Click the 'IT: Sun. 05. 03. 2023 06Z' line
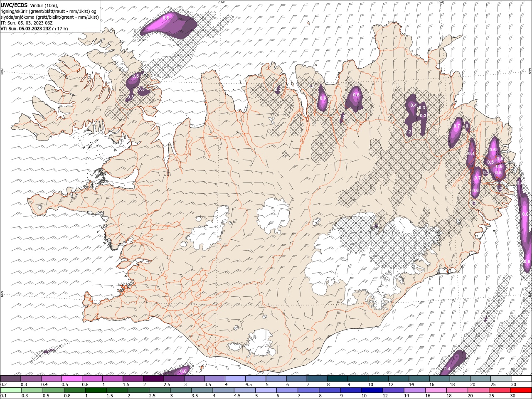Screen dimensions: 532x399 click(x=26, y=23)
